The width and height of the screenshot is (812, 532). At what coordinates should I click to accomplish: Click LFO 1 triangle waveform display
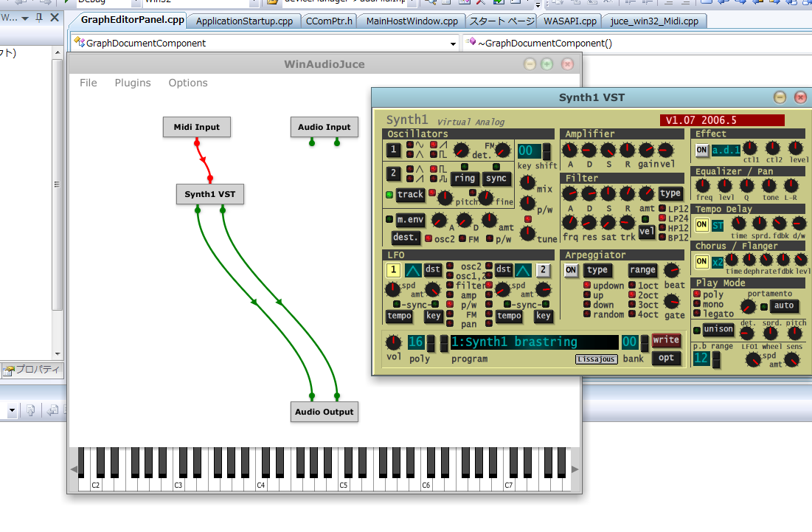tap(413, 270)
